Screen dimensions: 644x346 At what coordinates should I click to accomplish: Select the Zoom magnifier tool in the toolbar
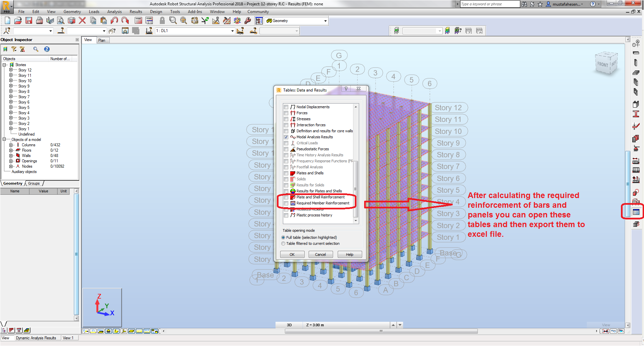click(173, 20)
